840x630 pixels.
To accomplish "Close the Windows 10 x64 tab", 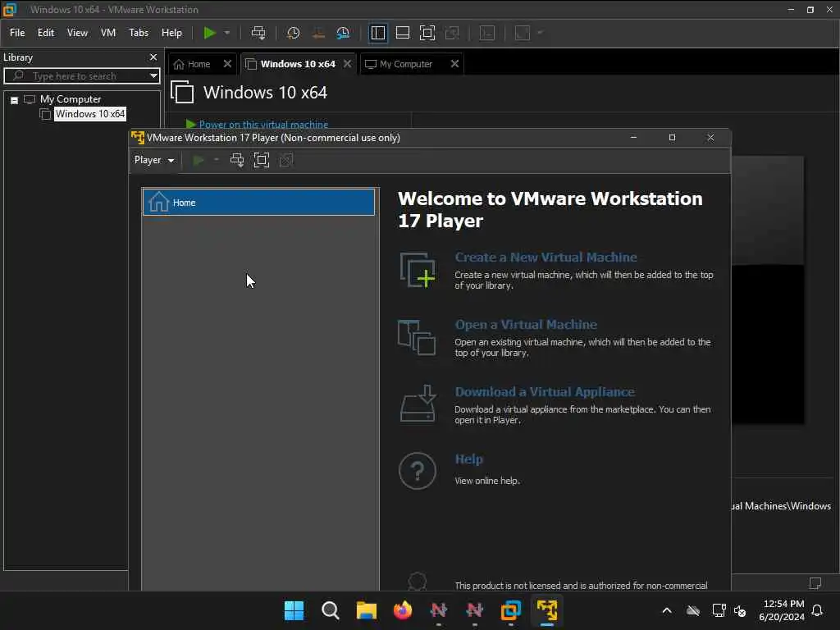I will [x=347, y=64].
